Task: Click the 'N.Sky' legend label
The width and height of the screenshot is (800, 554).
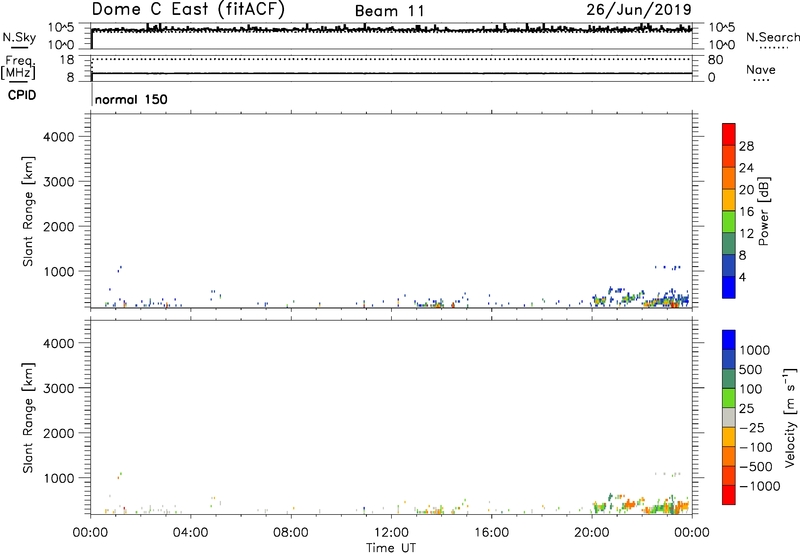Action: 19,38
